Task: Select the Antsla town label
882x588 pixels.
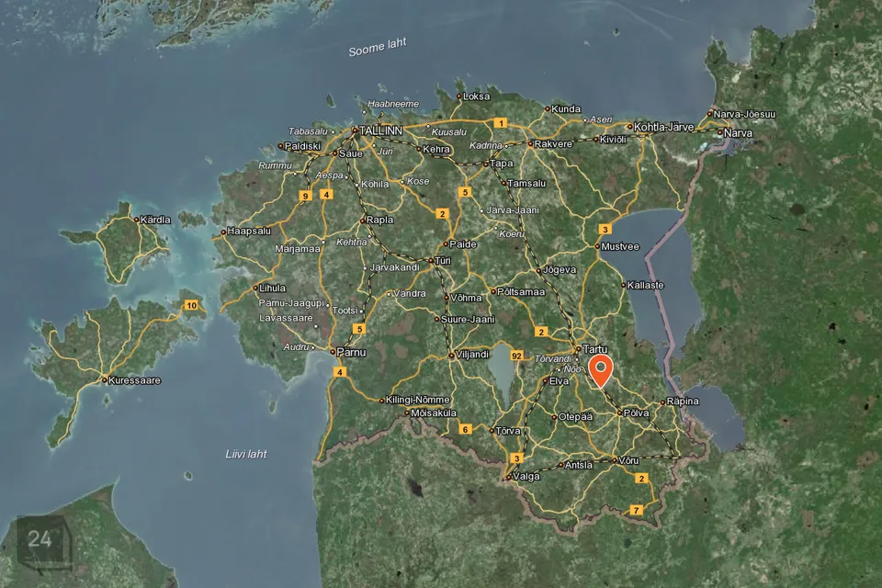Action: [x=578, y=465]
